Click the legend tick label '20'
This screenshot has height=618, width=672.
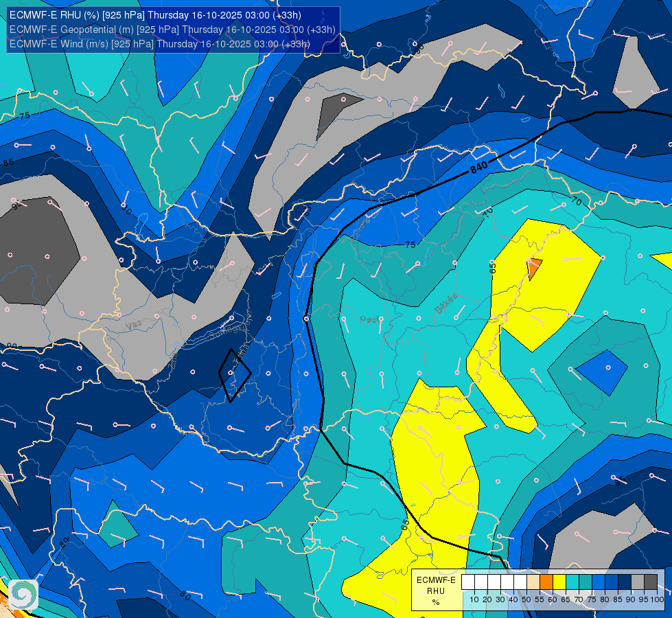(x=487, y=599)
